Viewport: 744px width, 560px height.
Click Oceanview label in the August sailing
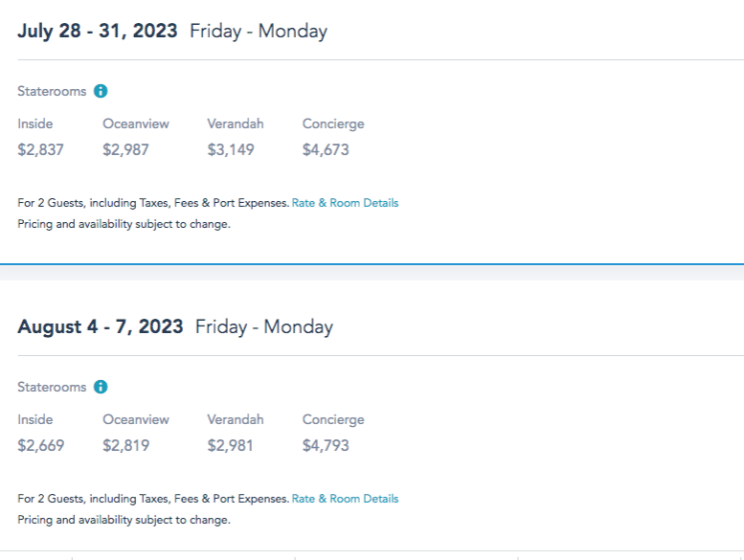tap(136, 420)
